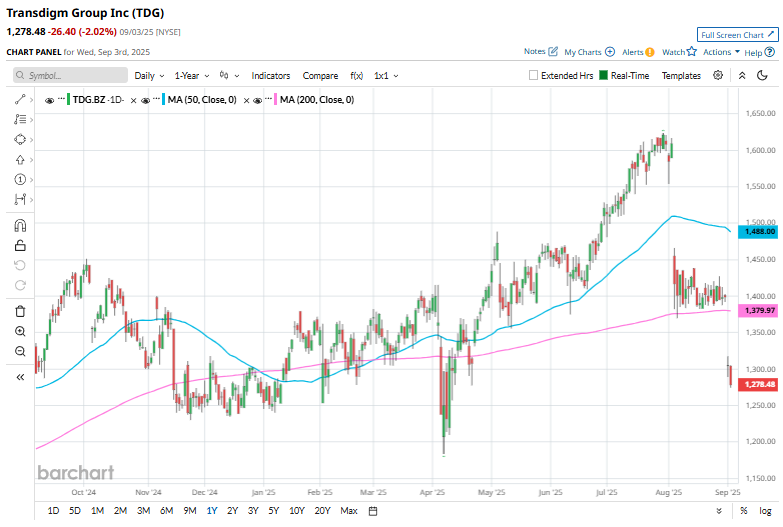Open the Daily interval dropdown
Image resolution: width=783 pixels, height=527 pixels.
[x=149, y=75]
